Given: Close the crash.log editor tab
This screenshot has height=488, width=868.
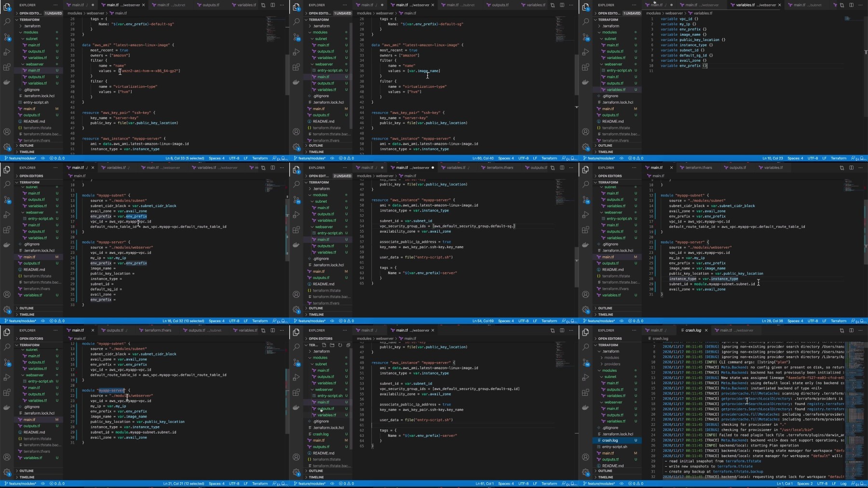Looking at the screenshot, I should click(706, 330).
